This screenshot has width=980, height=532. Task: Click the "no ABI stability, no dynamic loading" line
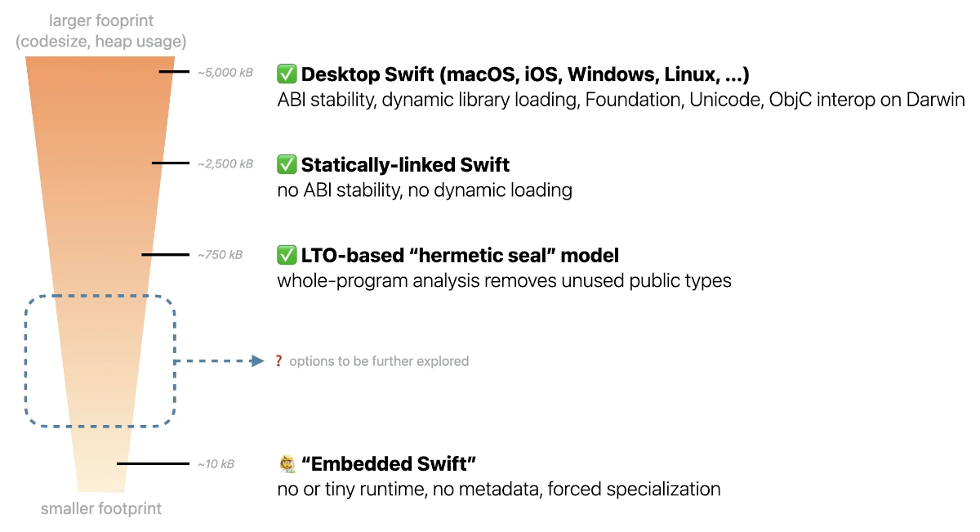click(425, 190)
